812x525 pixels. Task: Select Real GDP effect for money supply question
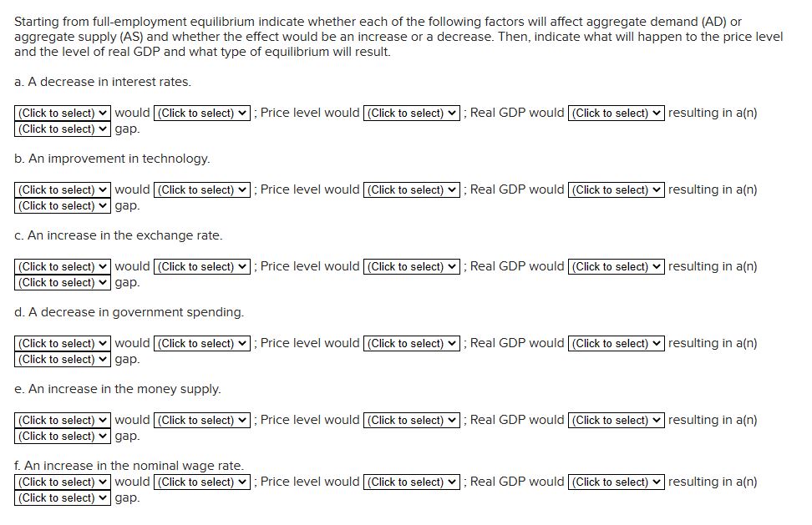pyautogui.click(x=614, y=420)
